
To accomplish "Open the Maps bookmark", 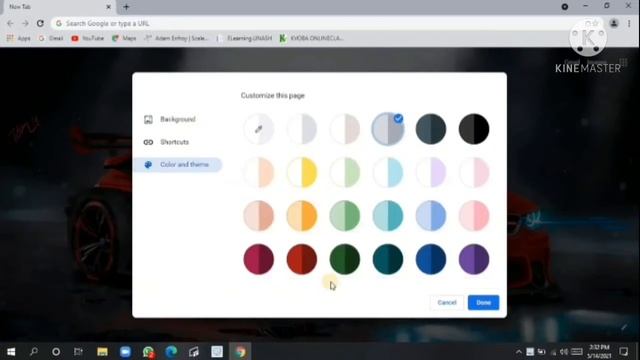I will point(124,38).
